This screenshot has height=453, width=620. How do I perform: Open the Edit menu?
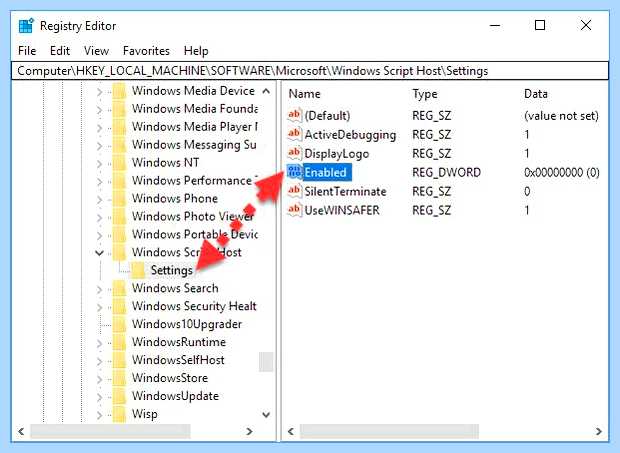[x=60, y=51]
